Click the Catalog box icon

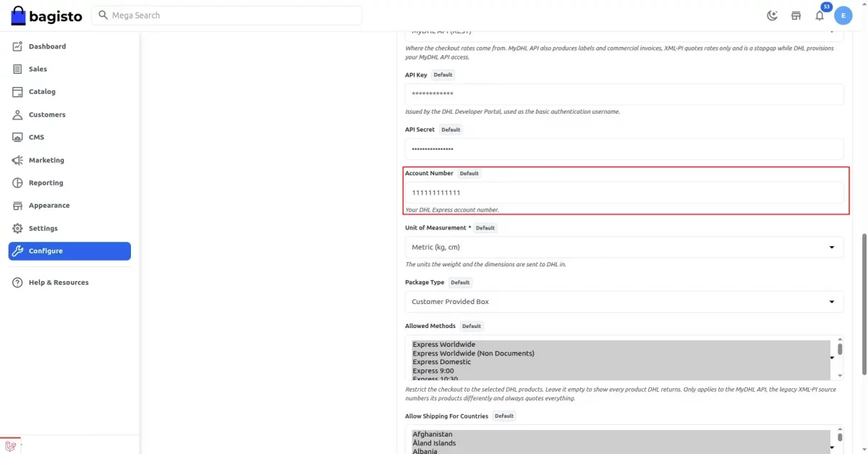click(17, 92)
